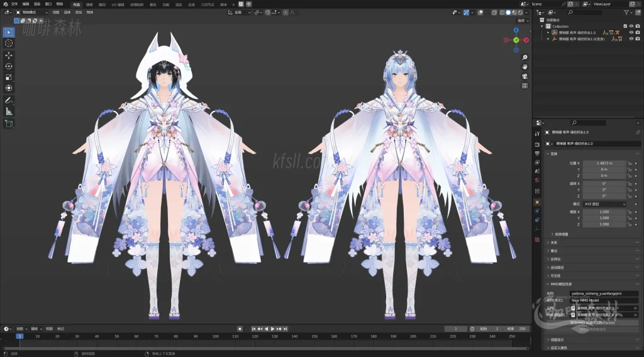Expand the first armature tree item
The height and width of the screenshot is (357, 644).
pyautogui.click(x=548, y=33)
